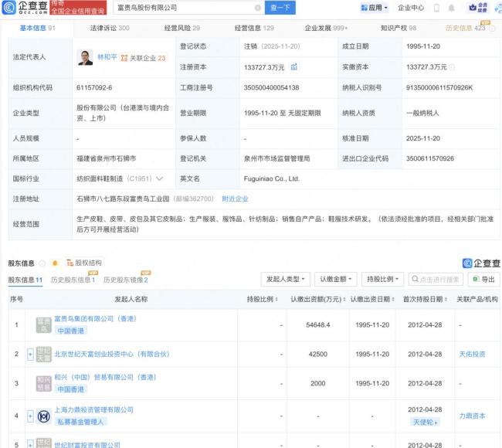Open 持股比例 filter dropdown

tap(382, 280)
